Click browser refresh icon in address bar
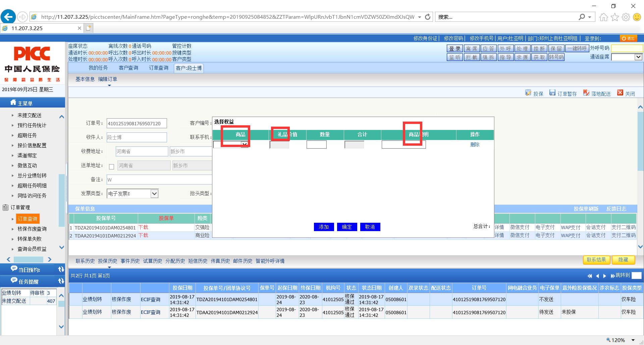This screenshot has height=345, width=644. (428, 17)
